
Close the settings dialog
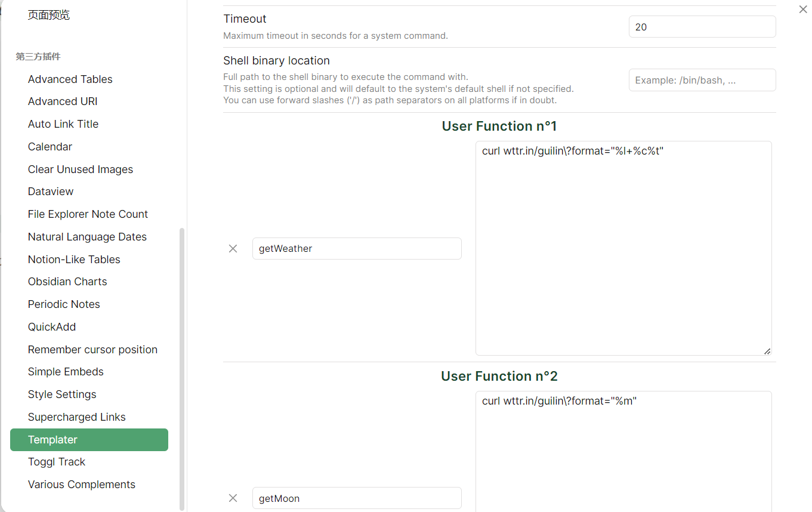[x=802, y=9]
